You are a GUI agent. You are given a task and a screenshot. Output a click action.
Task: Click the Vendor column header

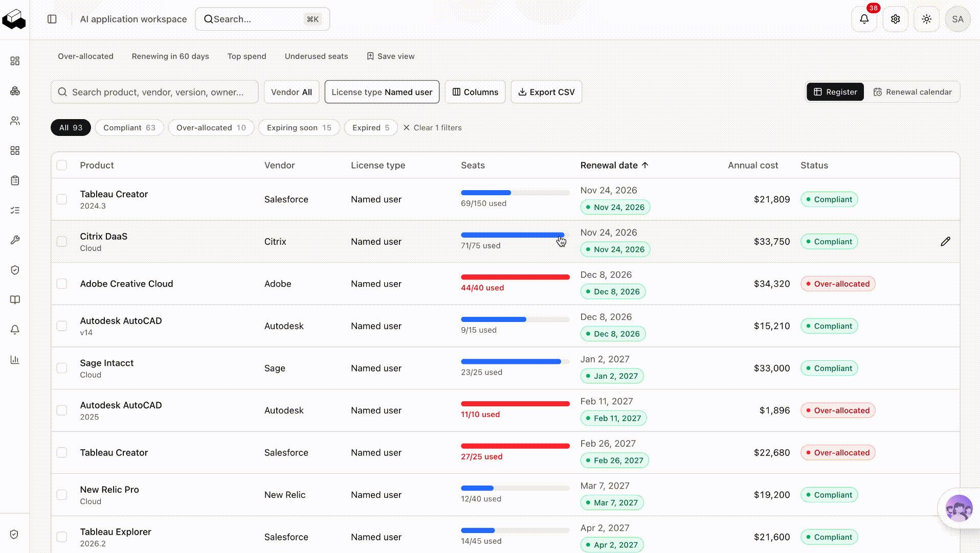pos(280,165)
